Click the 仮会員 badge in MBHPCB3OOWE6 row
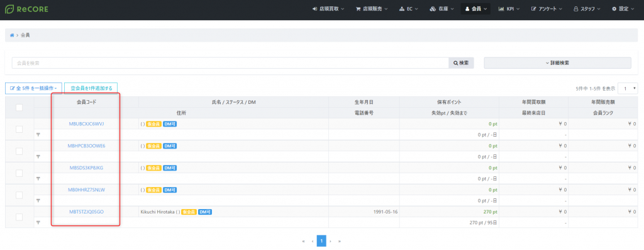Viewport: 644px width, 250px height. (153, 146)
